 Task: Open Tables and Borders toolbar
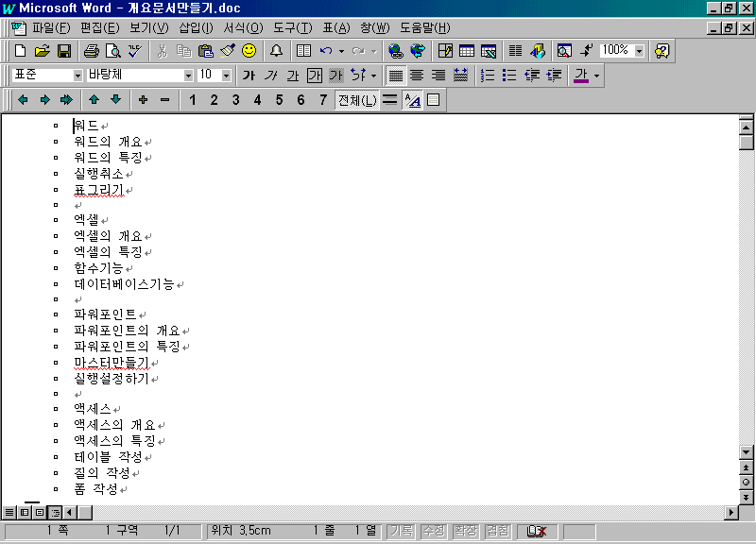(x=445, y=51)
